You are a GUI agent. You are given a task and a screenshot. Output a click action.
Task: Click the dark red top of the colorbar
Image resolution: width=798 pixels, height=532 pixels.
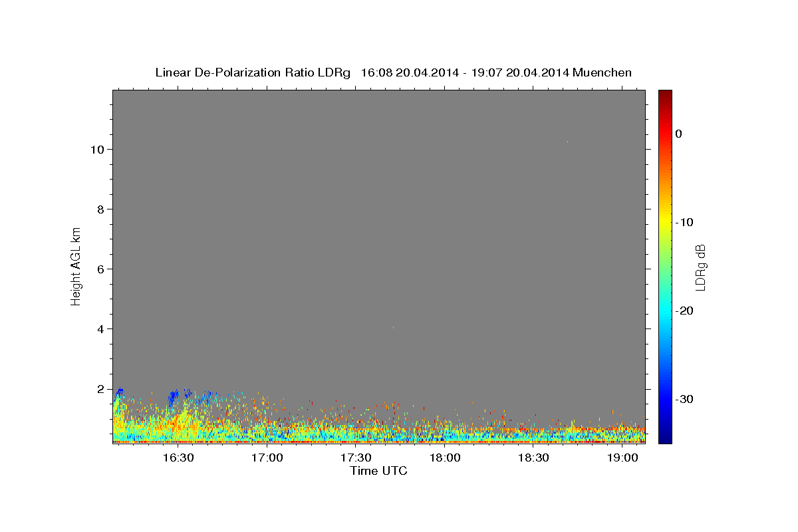pos(665,94)
